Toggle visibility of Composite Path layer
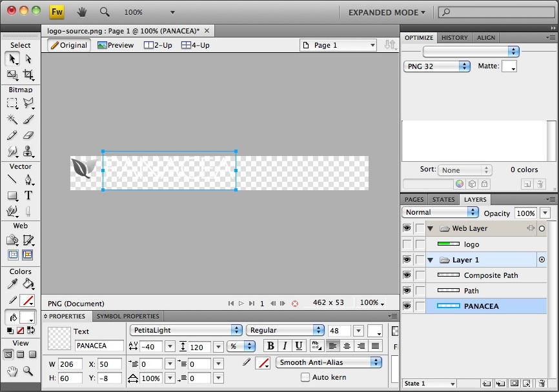The height and width of the screenshot is (392, 559). pos(407,275)
